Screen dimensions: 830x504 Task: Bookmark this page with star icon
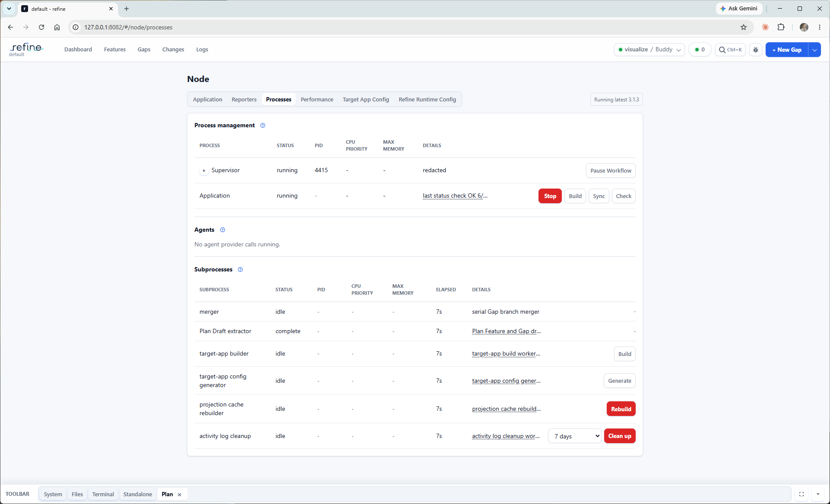[743, 27]
